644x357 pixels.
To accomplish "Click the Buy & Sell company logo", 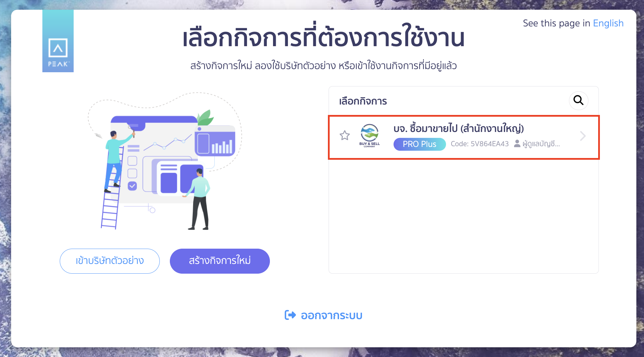I will (369, 135).
